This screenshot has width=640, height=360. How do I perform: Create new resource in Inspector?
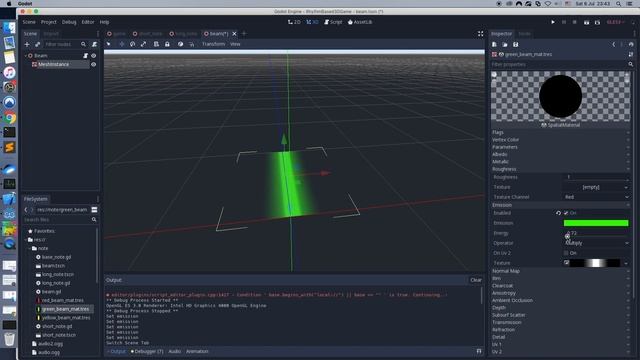[494, 44]
